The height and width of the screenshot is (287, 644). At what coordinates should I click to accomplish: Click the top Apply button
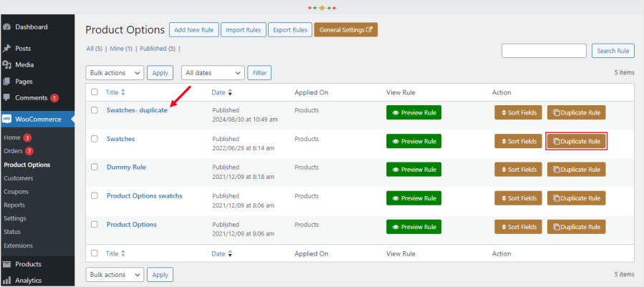coord(160,73)
